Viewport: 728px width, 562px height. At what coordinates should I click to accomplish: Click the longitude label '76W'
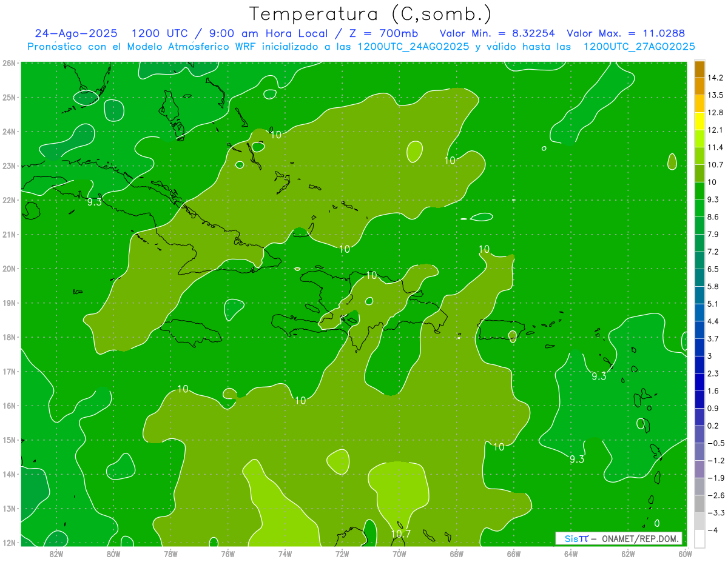tap(227, 554)
